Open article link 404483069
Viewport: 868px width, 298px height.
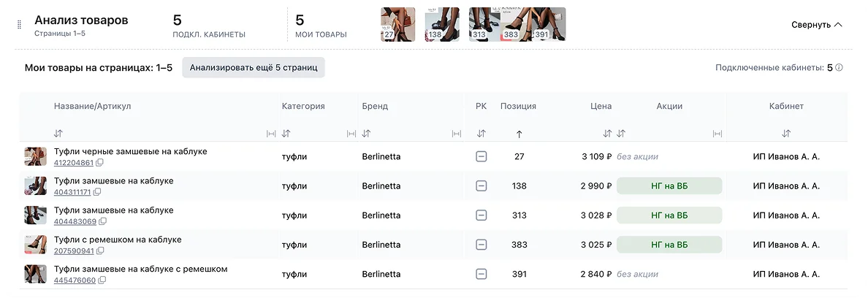(x=75, y=221)
